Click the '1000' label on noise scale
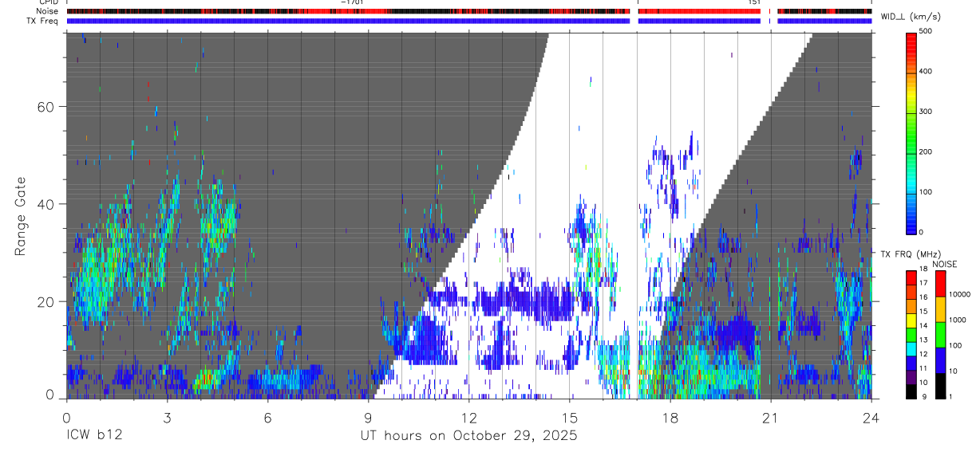This screenshot has width=980, height=452. (957, 320)
